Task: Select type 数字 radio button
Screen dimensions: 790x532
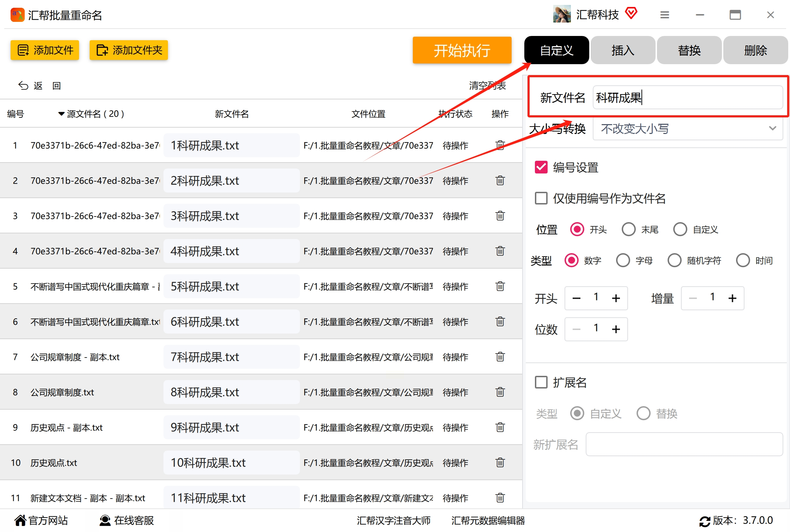Action: pyautogui.click(x=572, y=261)
